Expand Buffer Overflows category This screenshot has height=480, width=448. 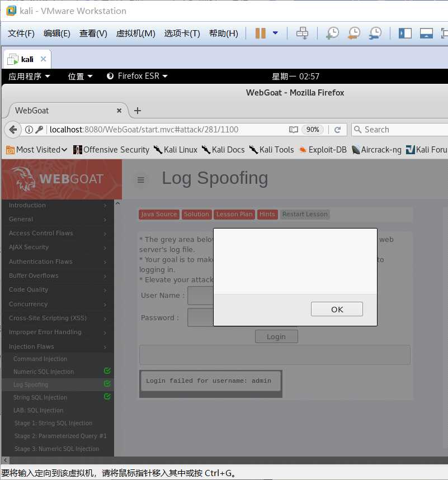58,275
